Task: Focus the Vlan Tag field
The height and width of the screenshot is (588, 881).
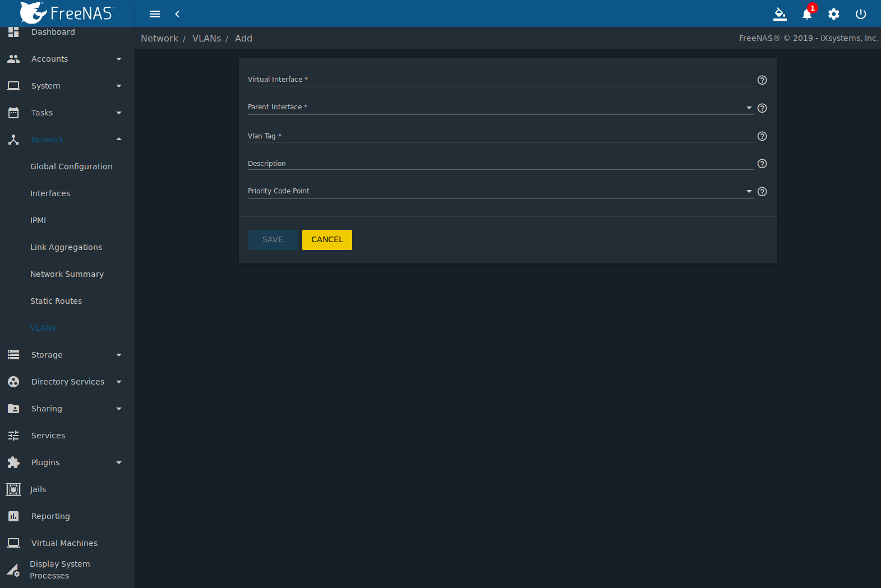Action: tap(501, 136)
